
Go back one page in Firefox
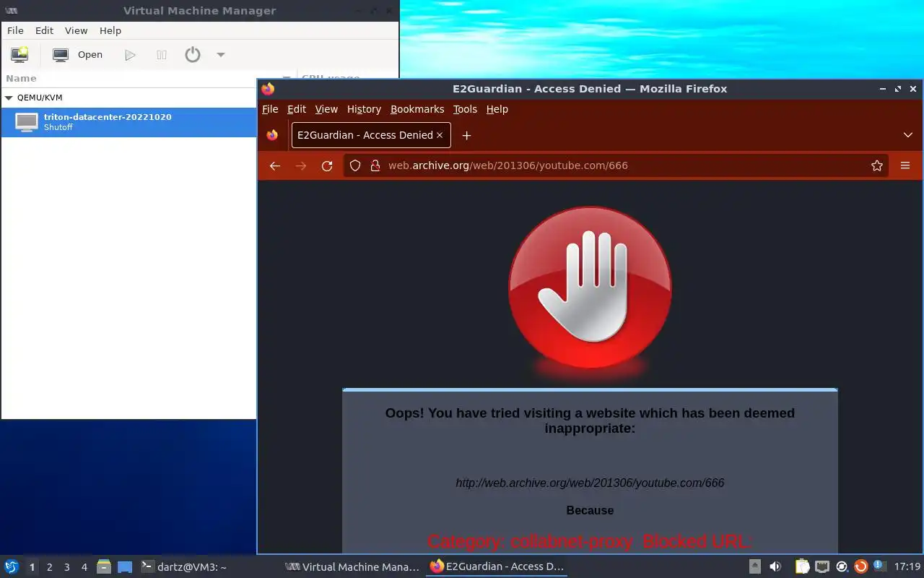click(x=274, y=165)
